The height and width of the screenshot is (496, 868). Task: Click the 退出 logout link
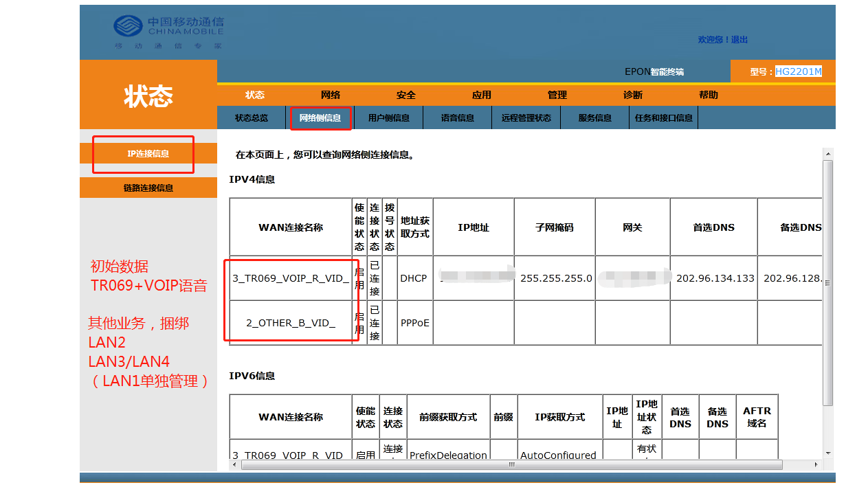(739, 40)
